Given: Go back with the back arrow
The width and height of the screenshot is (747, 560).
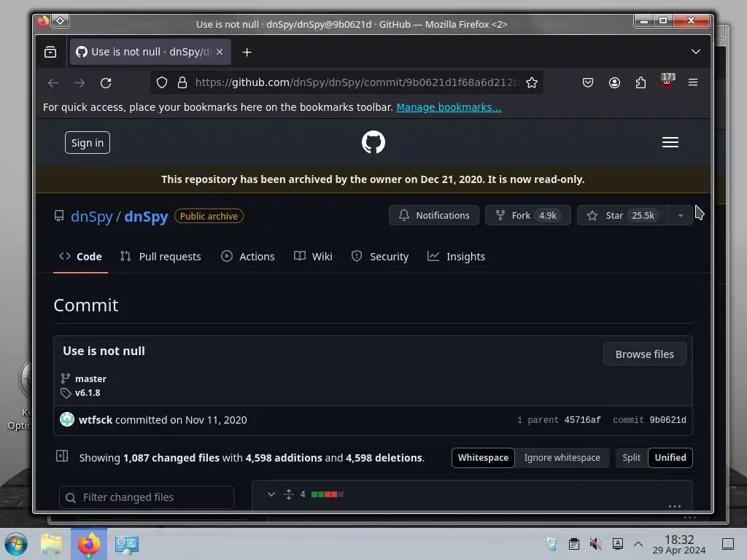Looking at the screenshot, I should click(x=53, y=83).
